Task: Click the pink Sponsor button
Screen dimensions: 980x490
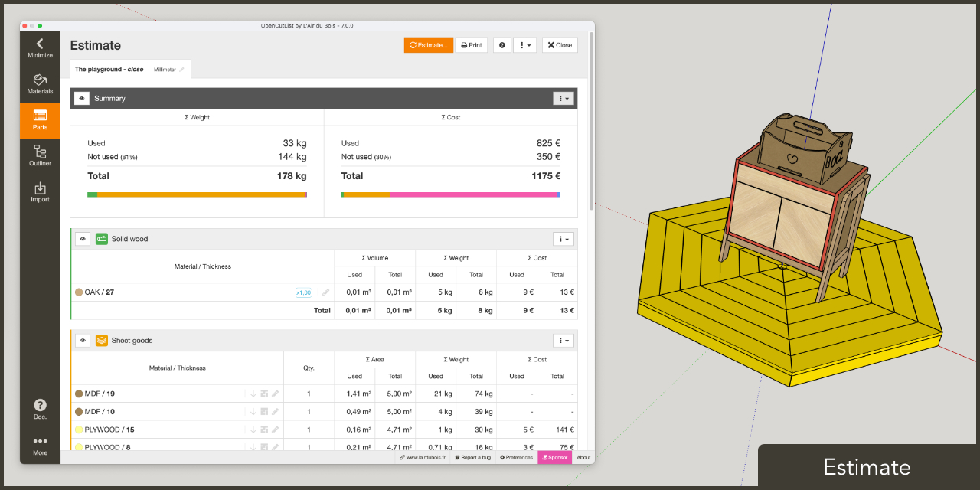Action: click(555, 457)
